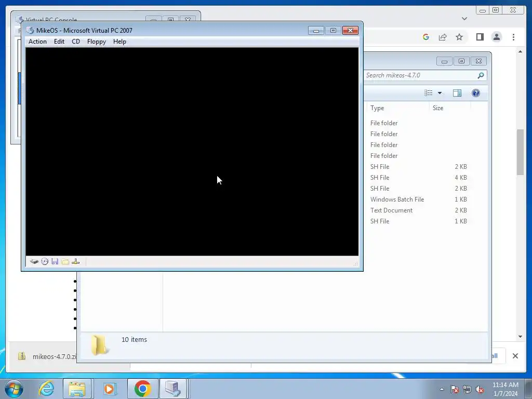The image size is (532, 399).
Task: Maximize the MikeOS Virtual PC window
Action: tap(333, 31)
